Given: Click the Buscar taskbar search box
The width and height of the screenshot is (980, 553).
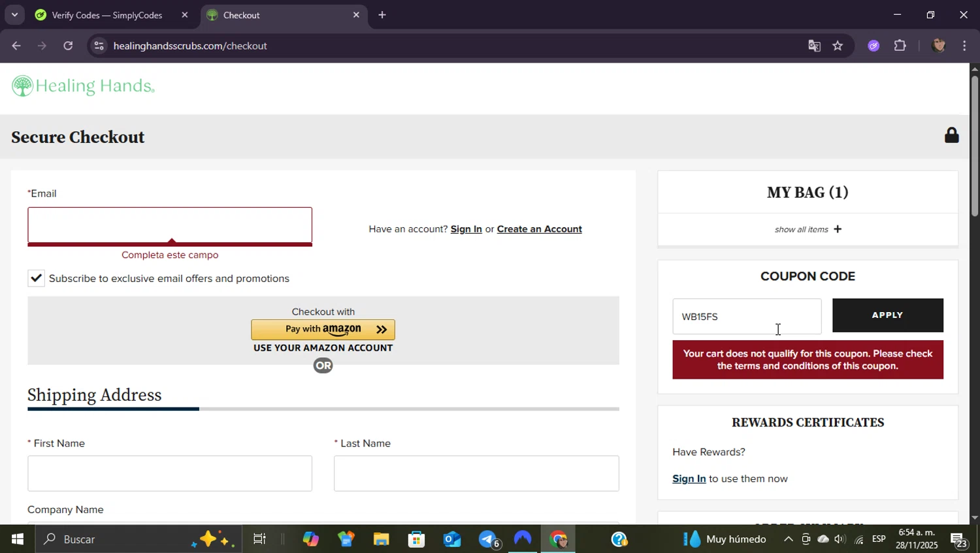Looking at the screenshot, I should click(139, 539).
